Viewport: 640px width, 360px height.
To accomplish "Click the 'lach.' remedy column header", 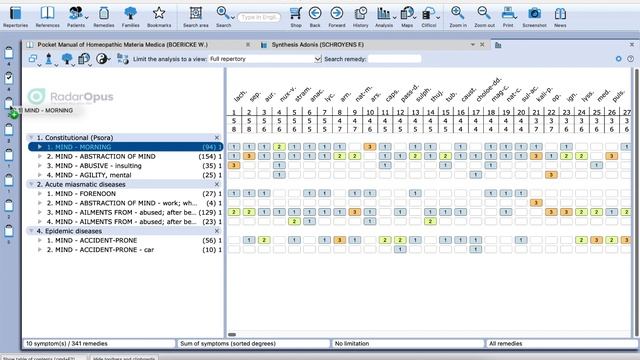I will point(240,96).
